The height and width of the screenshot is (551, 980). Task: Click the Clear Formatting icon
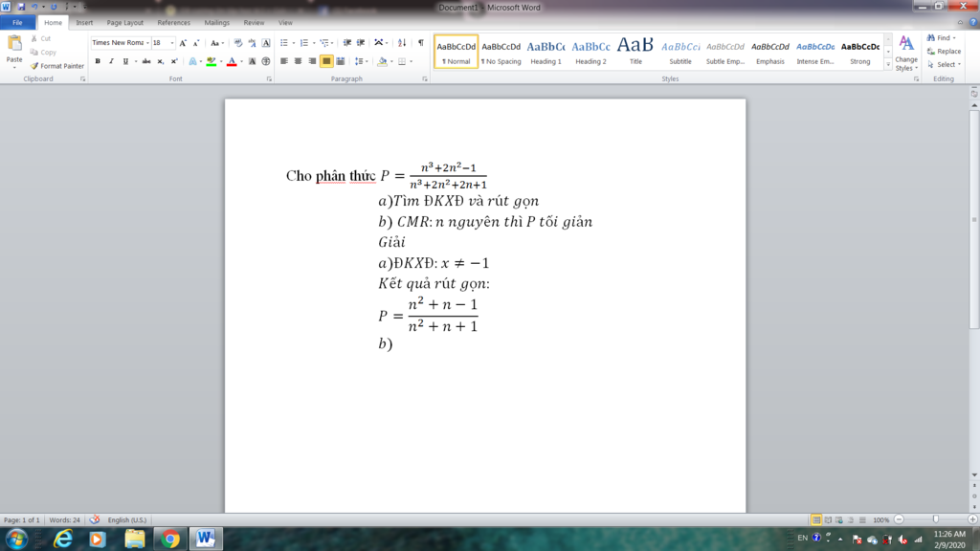pos(238,43)
